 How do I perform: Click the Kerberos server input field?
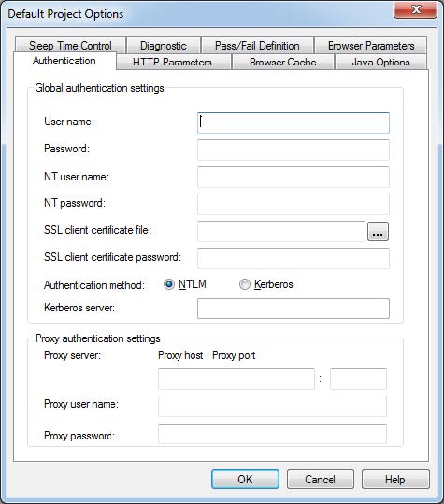pos(294,309)
